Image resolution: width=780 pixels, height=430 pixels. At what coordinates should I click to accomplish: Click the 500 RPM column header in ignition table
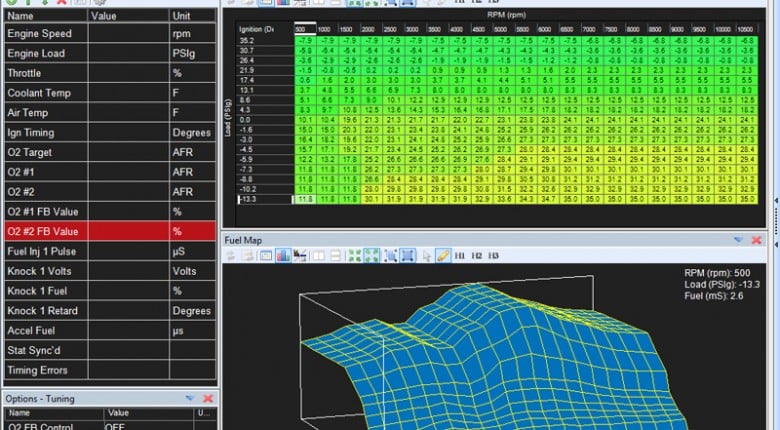(x=305, y=29)
